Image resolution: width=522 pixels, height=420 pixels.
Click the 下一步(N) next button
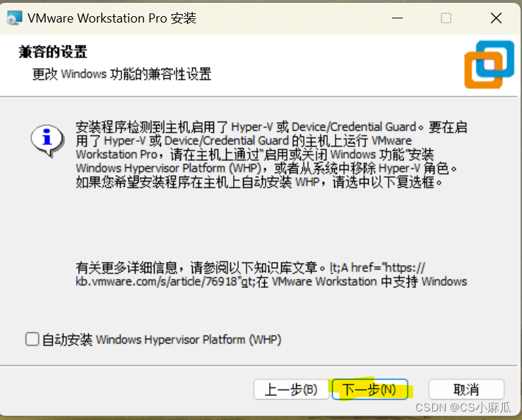[370, 389]
